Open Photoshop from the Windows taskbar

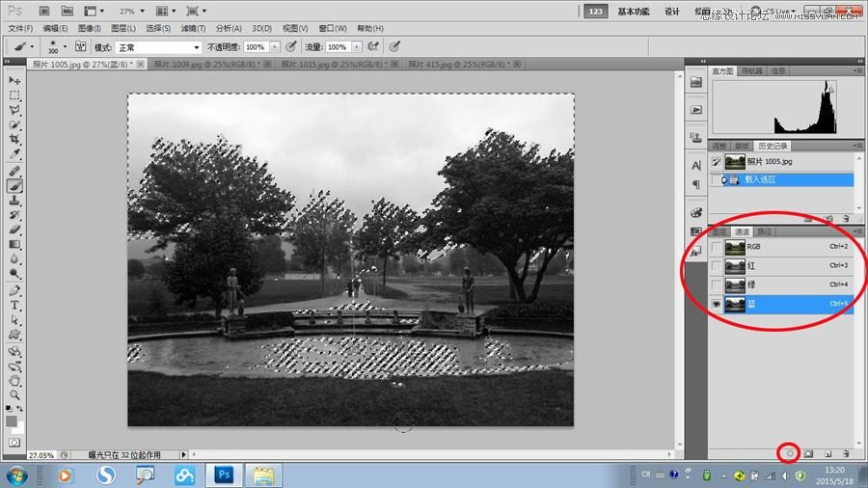225,474
